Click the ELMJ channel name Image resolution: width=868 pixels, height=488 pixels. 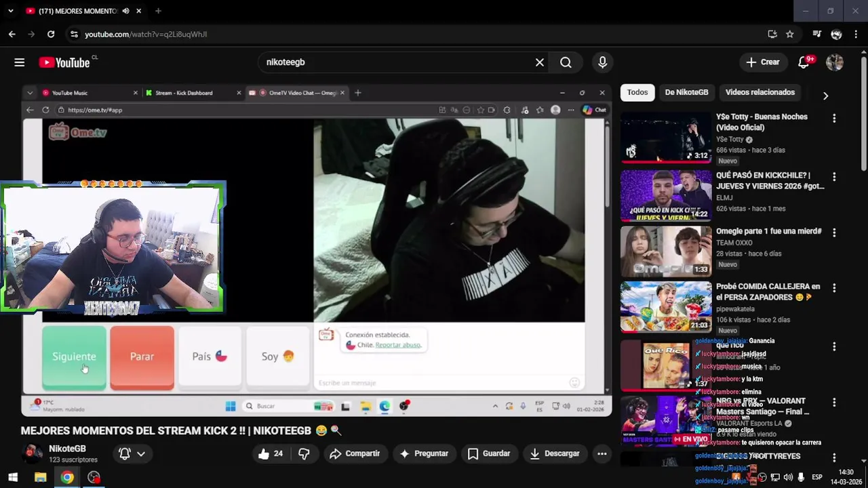(725, 198)
